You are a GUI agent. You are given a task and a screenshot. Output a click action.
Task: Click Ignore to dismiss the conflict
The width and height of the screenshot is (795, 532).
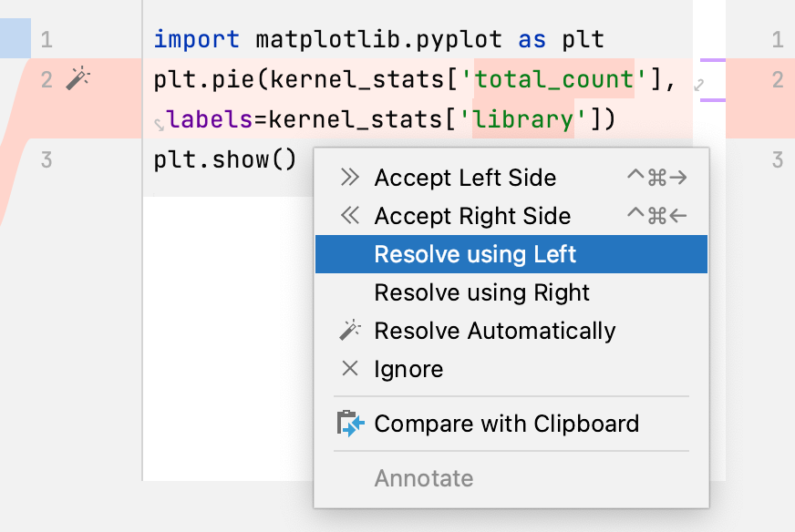[408, 368]
